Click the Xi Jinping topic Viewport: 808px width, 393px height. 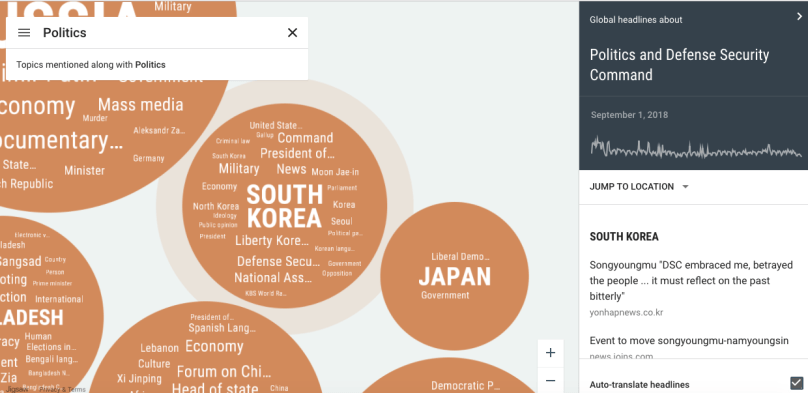[x=139, y=379]
